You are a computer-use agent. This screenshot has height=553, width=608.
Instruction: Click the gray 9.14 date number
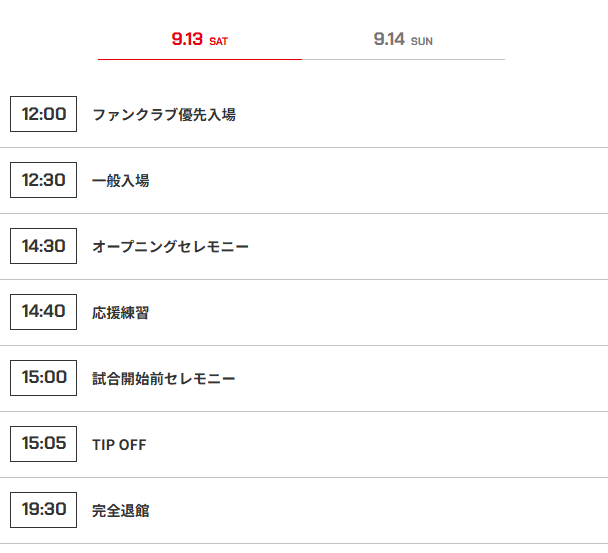389,39
